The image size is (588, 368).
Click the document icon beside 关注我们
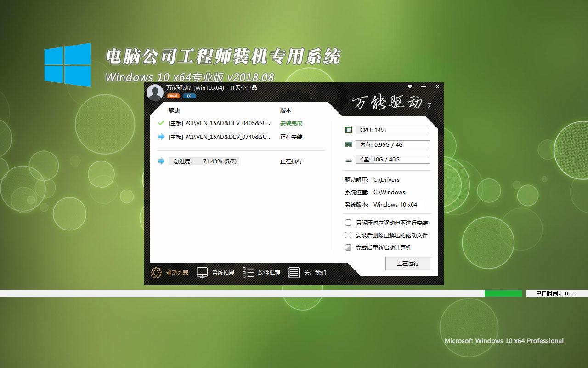click(x=294, y=272)
